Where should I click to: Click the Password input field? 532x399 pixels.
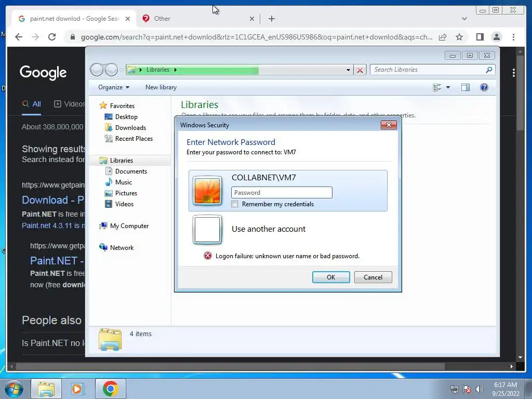tap(282, 193)
